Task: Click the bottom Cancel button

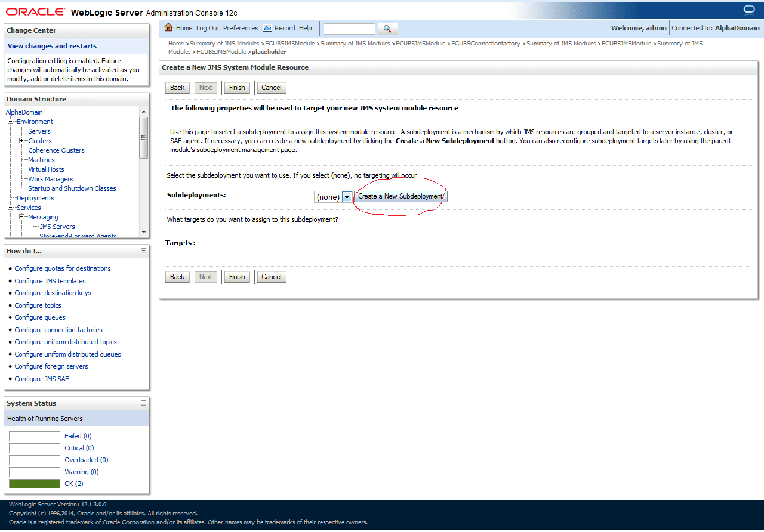Action: 272,277
